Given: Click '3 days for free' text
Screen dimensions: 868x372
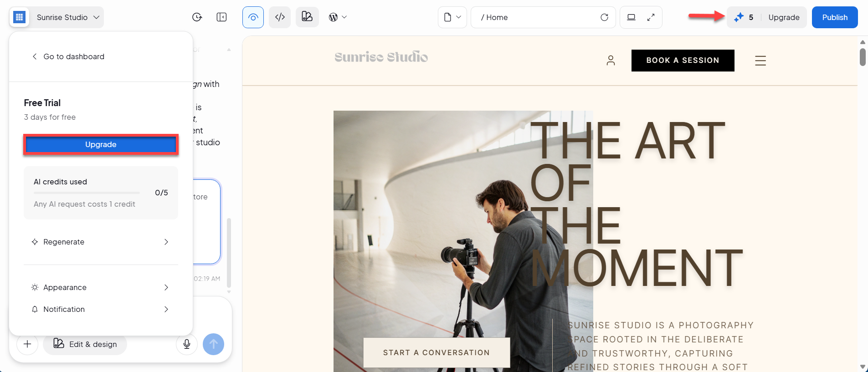Looking at the screenshot, I should coord(50,117).
